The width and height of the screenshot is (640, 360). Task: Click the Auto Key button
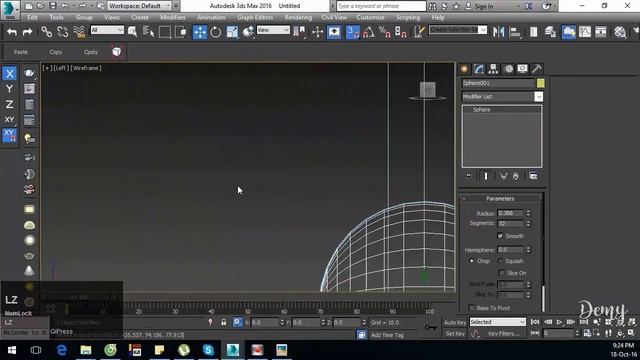click(455, 322)
